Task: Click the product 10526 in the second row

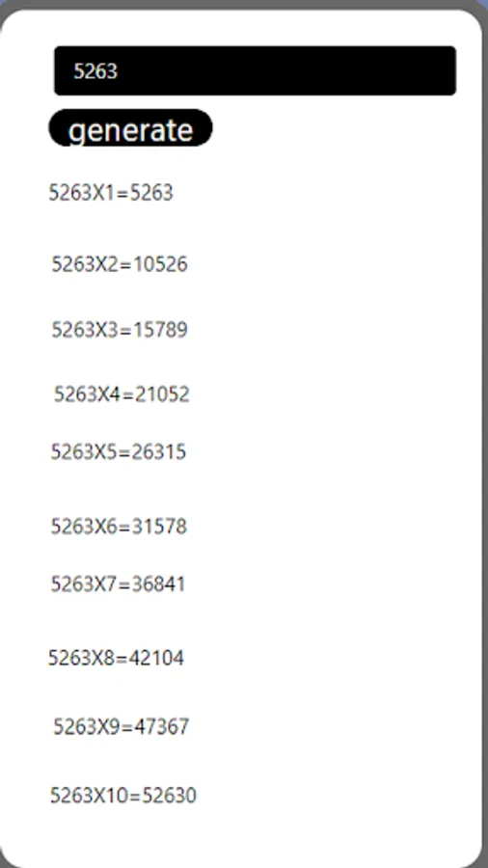Action: coord(160,264)
